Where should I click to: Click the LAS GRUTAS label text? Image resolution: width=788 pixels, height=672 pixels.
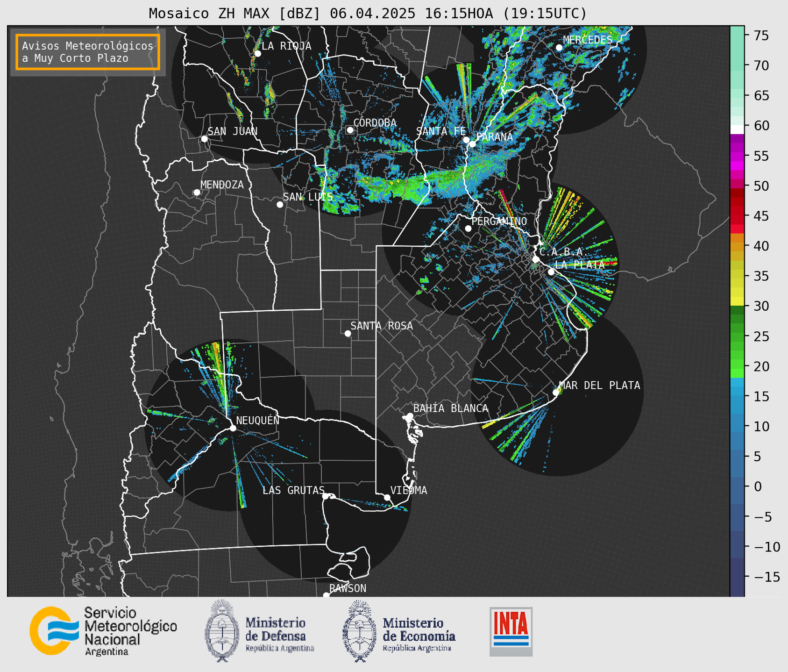click(293, 490)
